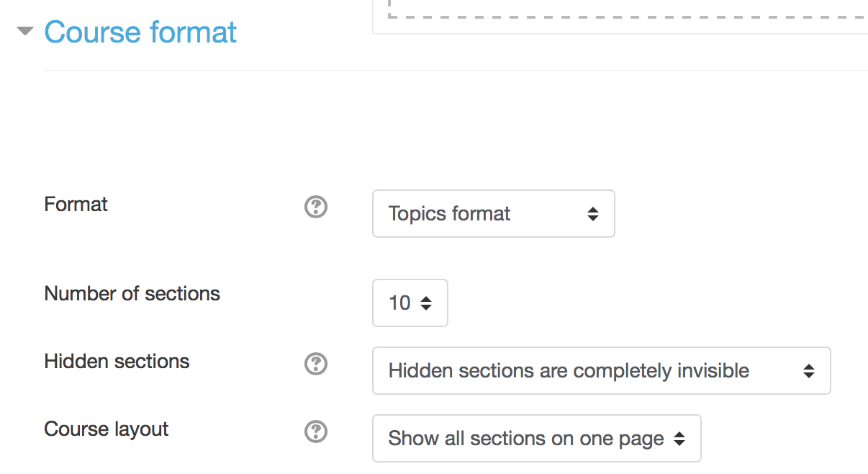The height and width of the screenshot is (474, 868).
Task: Click the Format label
Action: [76, 205]
